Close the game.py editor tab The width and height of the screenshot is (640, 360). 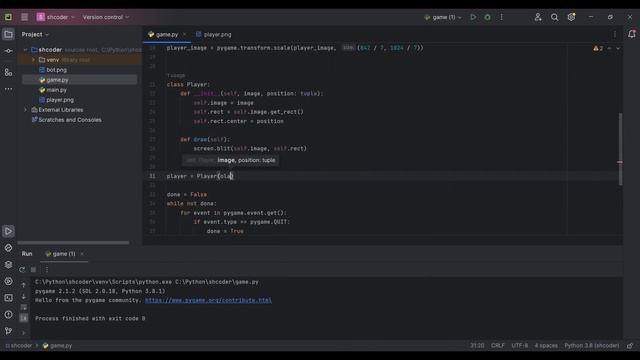tap(184, 35)
